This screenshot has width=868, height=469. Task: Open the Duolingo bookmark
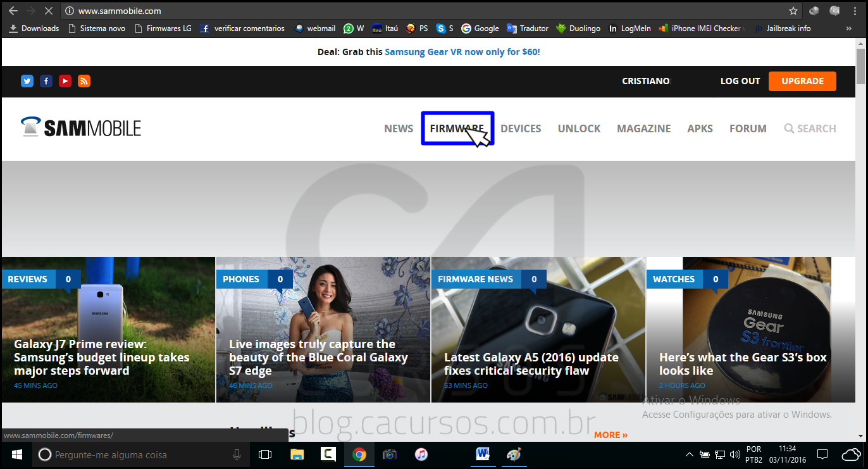tap(578, 28)
